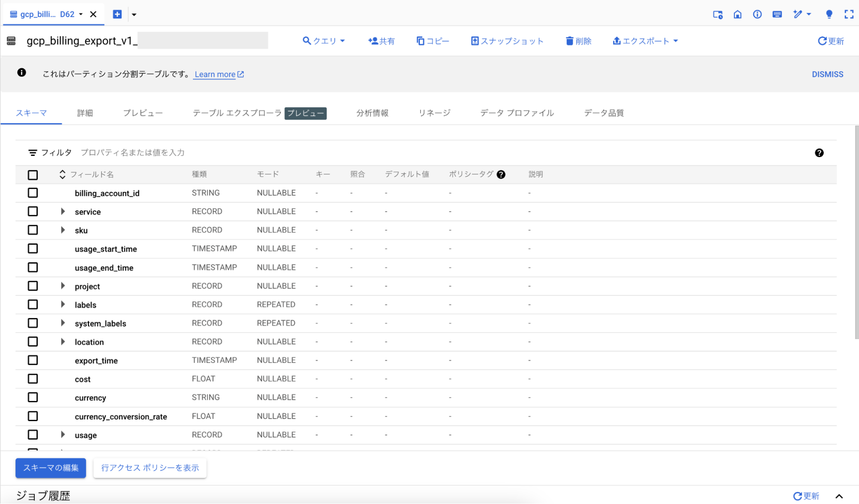Open the Export (エクスポート) dropdown
Screen dimensions: 859x504
(645, 41)
